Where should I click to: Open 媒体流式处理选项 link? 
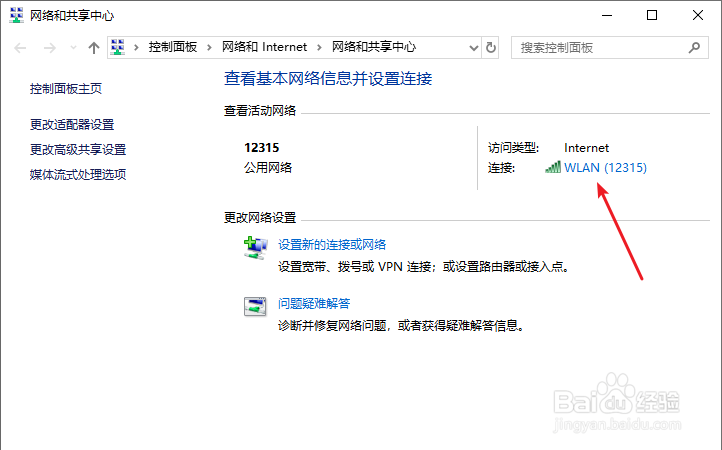click(x=78, y=174)
